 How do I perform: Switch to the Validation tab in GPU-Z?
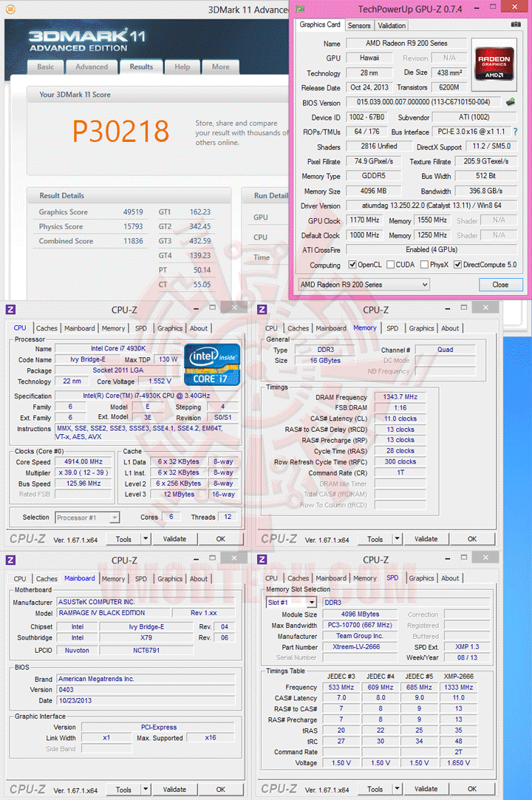coord(392,26)
